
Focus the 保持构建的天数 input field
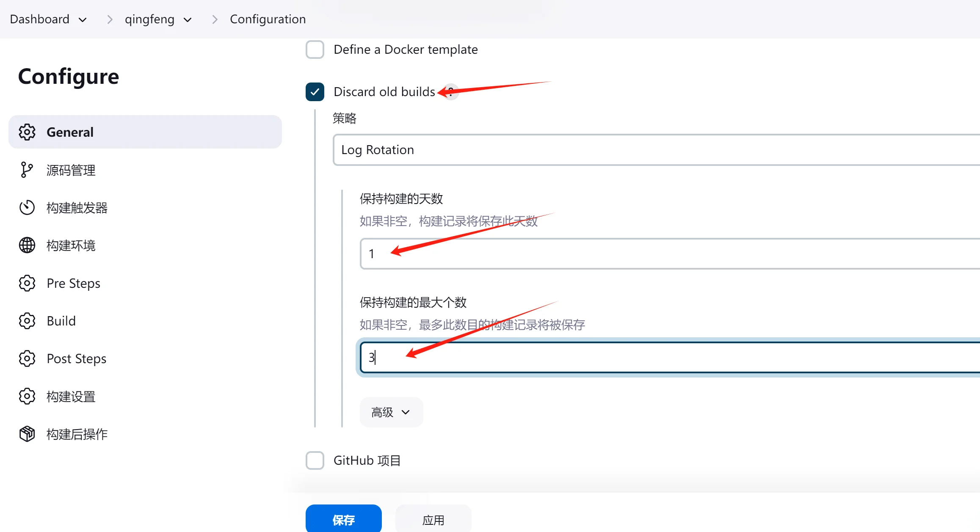[x=670, y=254]
